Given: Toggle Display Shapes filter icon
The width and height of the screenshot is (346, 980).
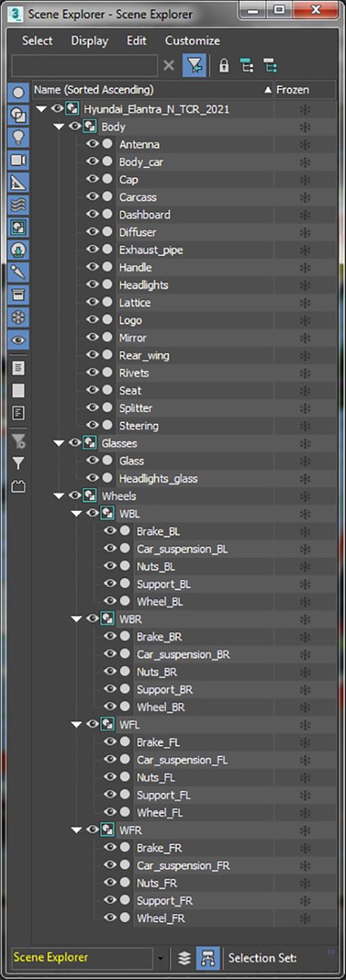Looking at the screenshot, I should 18,115.
